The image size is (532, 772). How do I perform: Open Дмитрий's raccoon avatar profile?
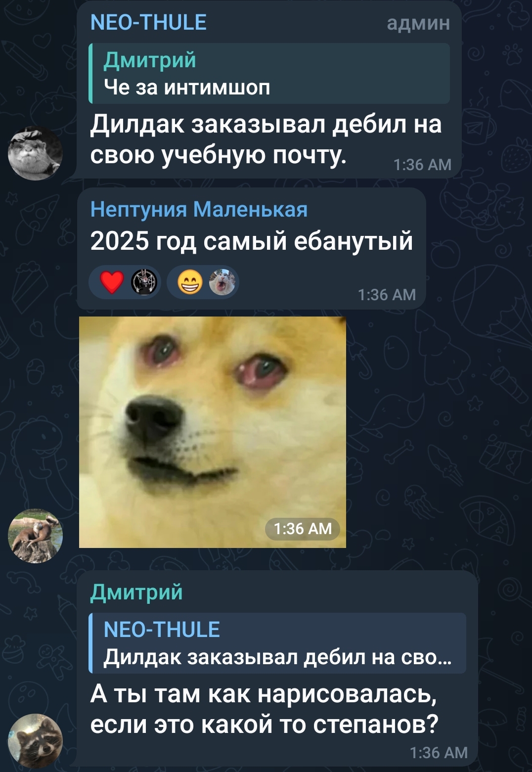[x=35, y=740]
